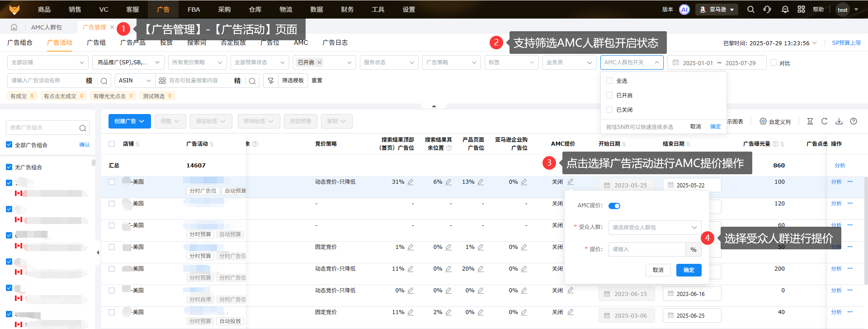The image size is (868, 329).
Task: Click the 有成交 quick filter tag
Action: [x=22, y=96]
